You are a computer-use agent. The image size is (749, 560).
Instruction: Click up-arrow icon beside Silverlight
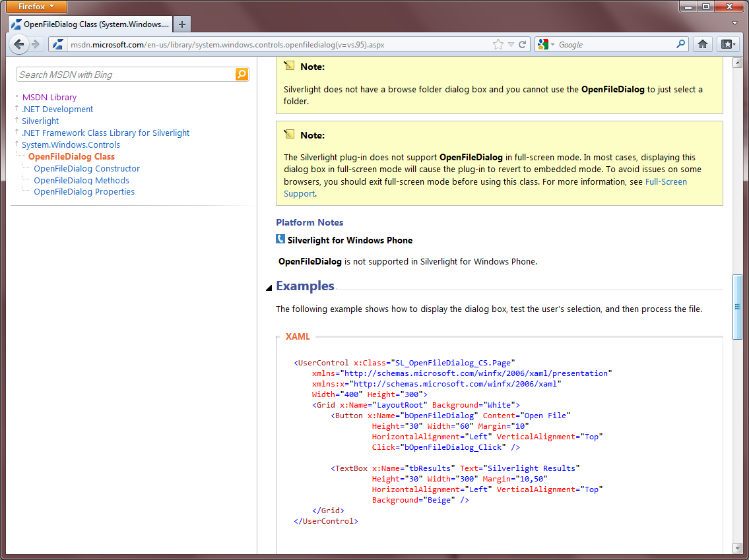17,120
